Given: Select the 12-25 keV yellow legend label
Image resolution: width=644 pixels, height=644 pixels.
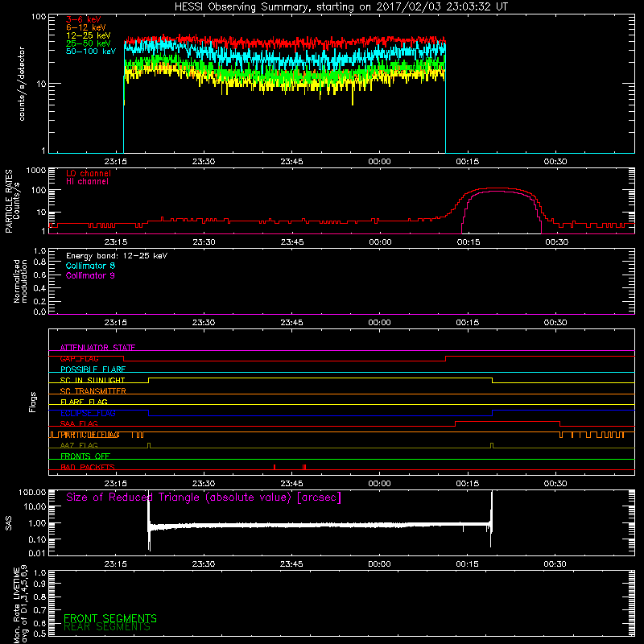Looking at the screenshot, I should [x=89, y=35].
